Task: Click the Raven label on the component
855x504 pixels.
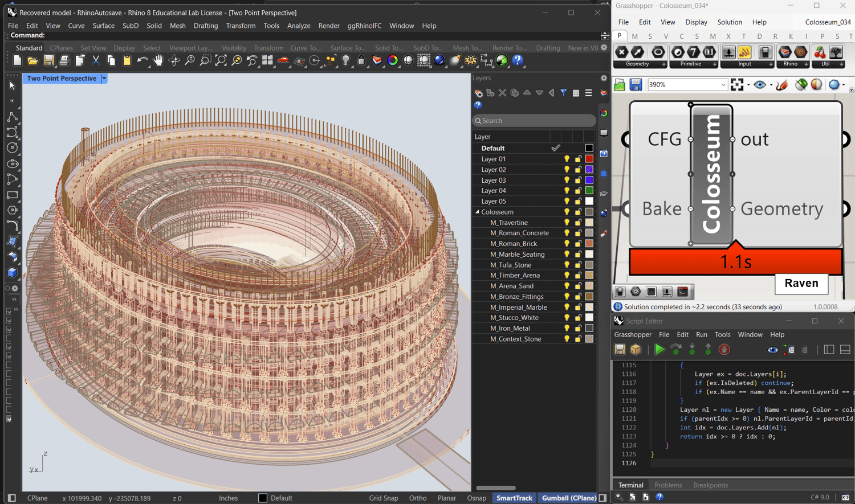Action: coord(801,283)
